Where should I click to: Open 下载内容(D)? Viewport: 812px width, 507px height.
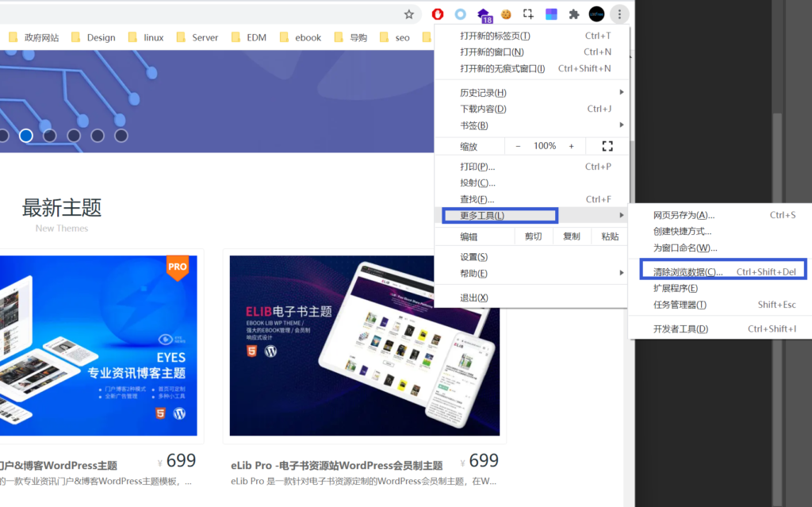[x=531, y=109]
